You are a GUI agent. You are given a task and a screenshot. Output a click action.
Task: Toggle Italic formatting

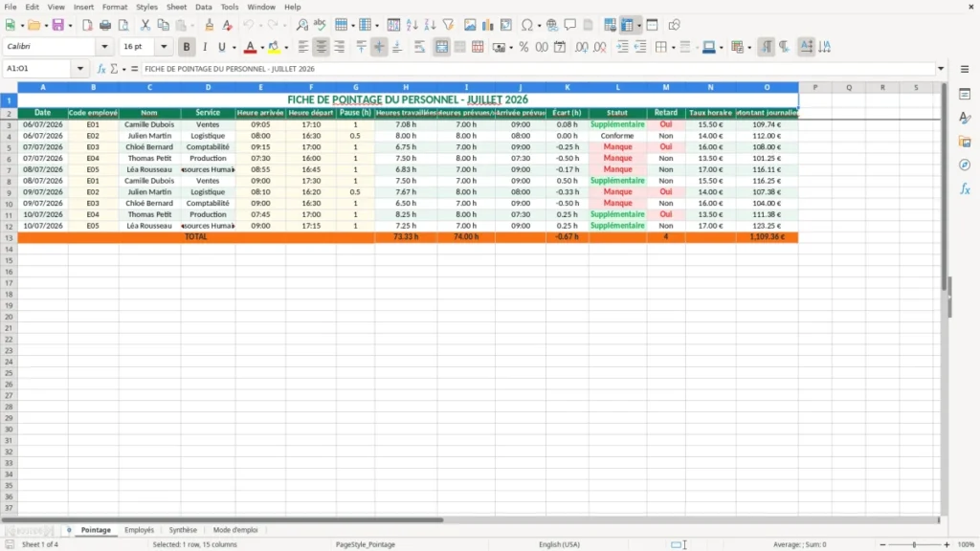tap(205, 47)
